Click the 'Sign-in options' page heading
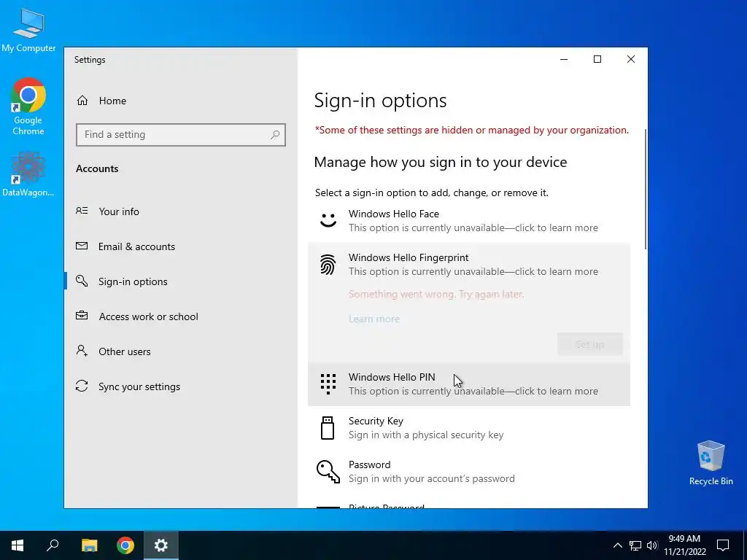 (x=380, y=101)
